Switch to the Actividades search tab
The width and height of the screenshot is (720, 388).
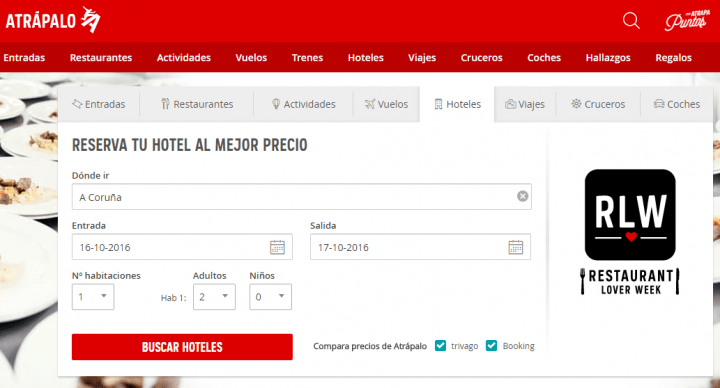(304, 104)
